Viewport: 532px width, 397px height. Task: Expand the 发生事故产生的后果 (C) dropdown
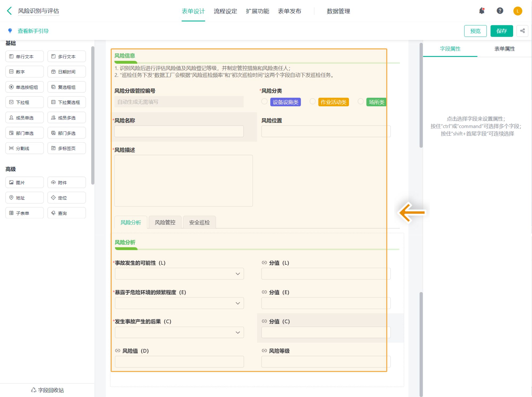tap(179, 332)
